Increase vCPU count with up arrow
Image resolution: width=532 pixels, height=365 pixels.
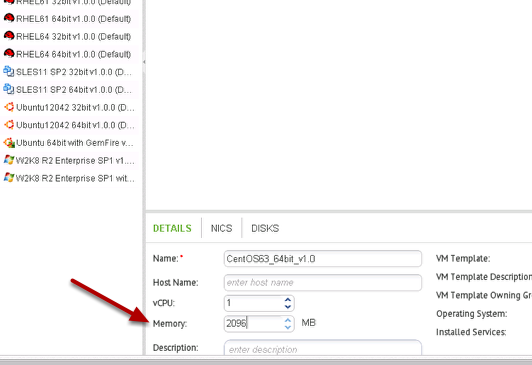pos(288,300)
